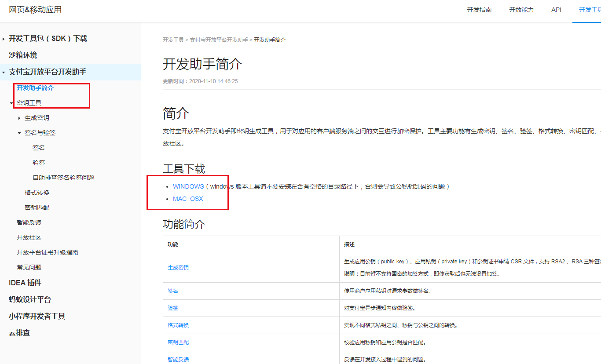This screenshot has height=364, width=601.
Task: Click 支付宝开放平台开发助手 sidebar section
Action: [x=48, y=72]
